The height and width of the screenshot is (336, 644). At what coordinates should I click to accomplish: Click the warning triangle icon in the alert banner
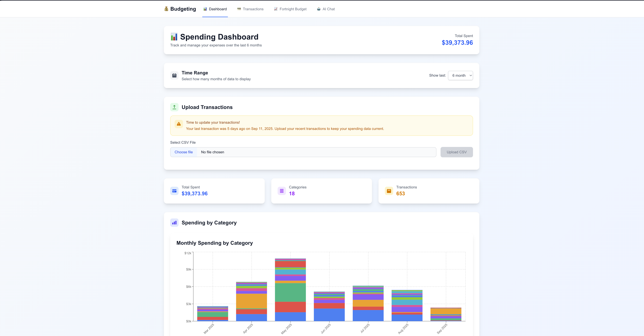click(179, 124)
